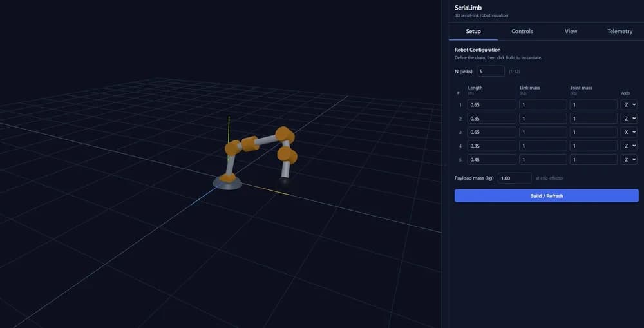Edit joint mass field of row 3

point(594,132)
